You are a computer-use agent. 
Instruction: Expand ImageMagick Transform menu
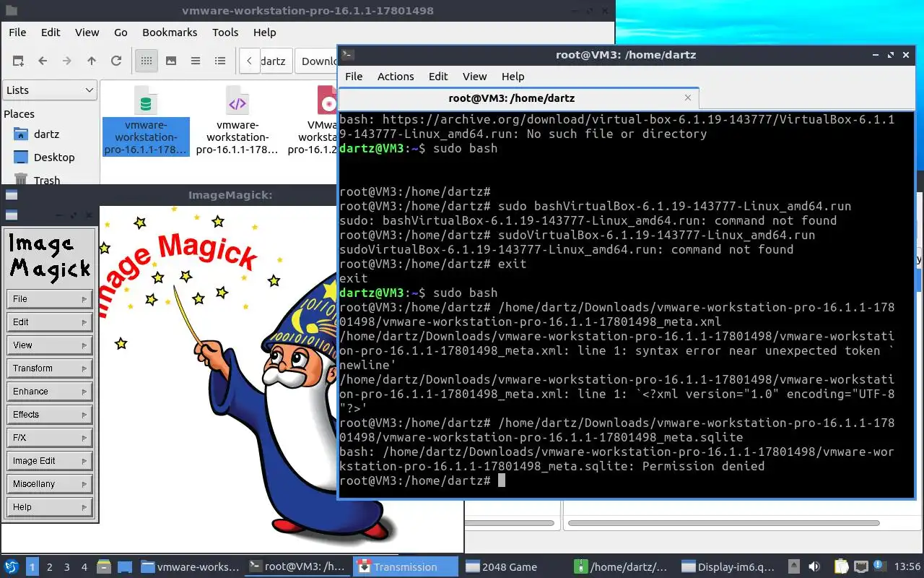click(x=50, y=368)
